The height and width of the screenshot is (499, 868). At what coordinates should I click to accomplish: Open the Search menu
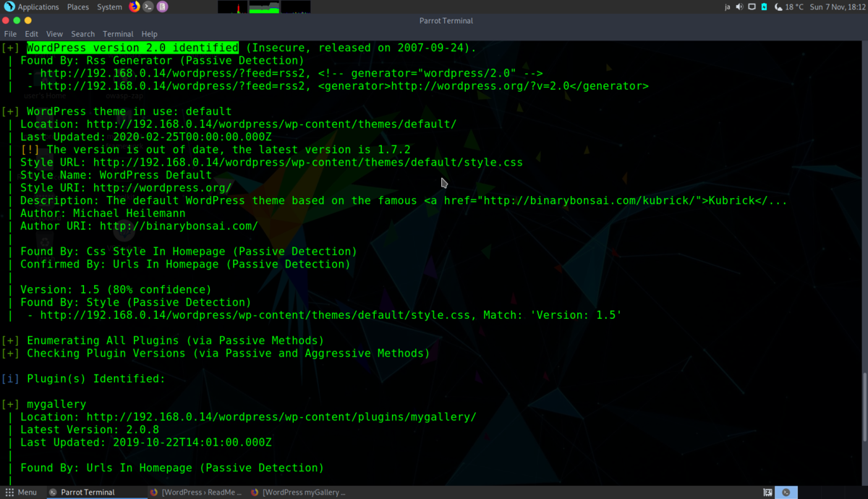(82, 34)
